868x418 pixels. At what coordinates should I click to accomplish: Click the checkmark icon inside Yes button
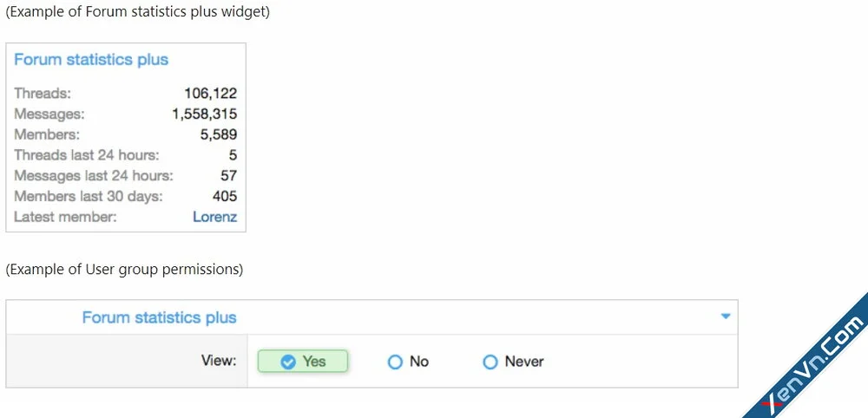[x=288, y=362]
